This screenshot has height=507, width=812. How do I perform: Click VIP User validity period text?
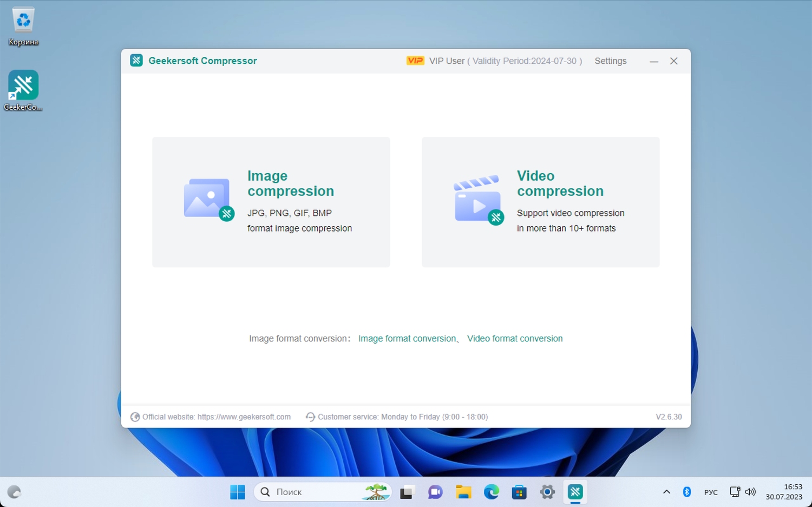click(506, 61)
